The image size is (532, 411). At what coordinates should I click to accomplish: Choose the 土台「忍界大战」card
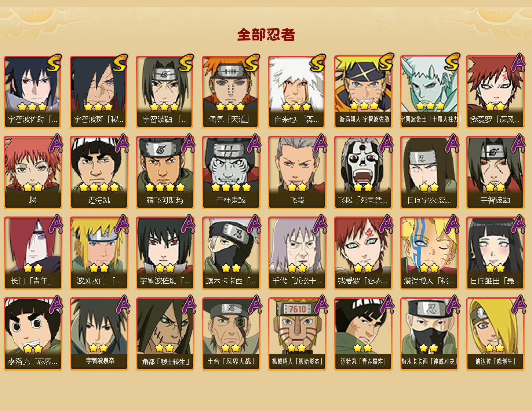tap(231, 334)
